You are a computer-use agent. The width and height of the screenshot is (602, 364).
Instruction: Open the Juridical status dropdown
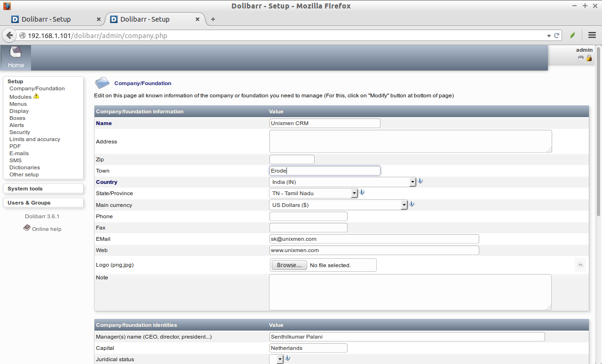276,359
